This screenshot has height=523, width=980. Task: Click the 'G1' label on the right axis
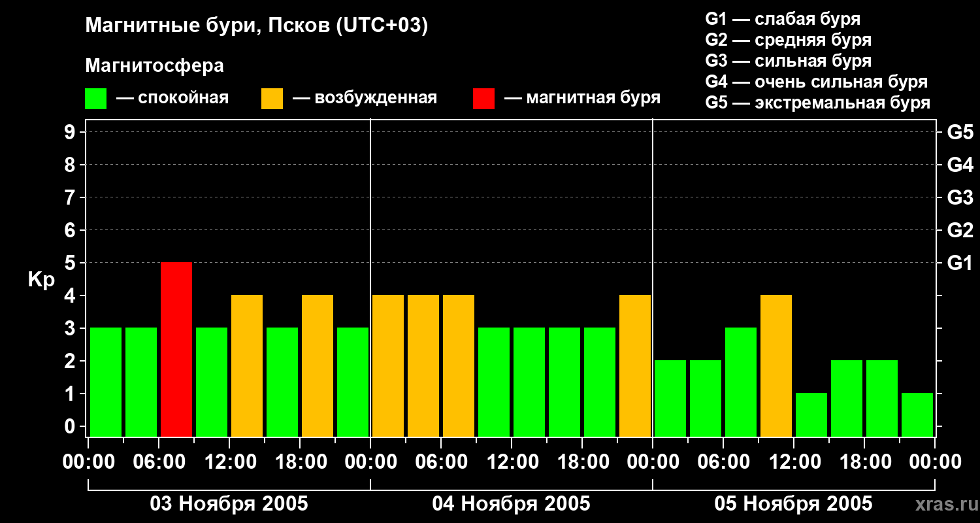point(960,263)
